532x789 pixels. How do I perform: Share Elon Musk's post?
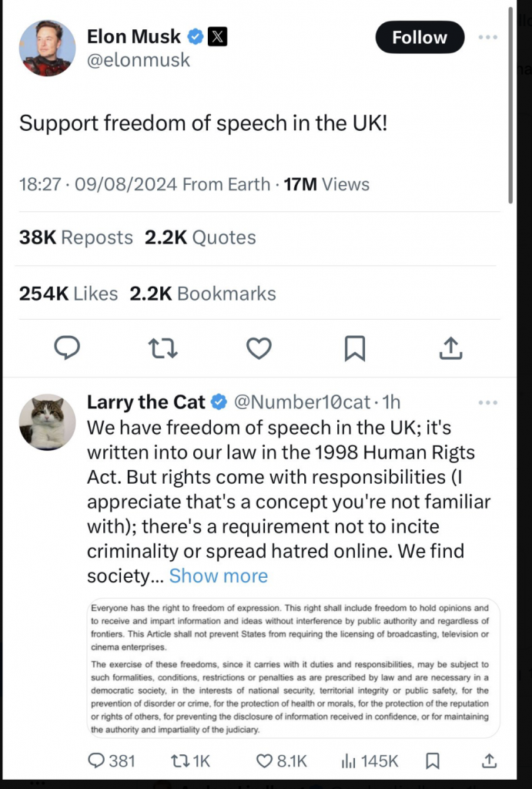[450, 349]
